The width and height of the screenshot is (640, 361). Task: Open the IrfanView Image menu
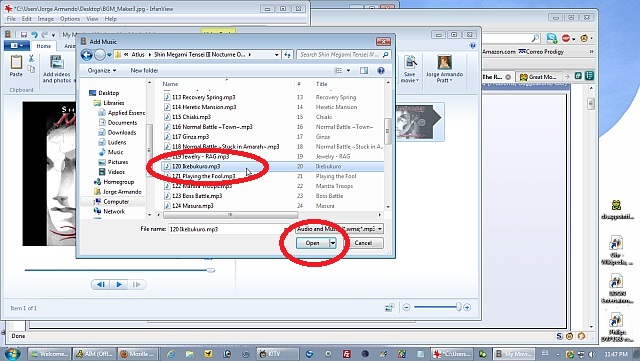(45, 19)
